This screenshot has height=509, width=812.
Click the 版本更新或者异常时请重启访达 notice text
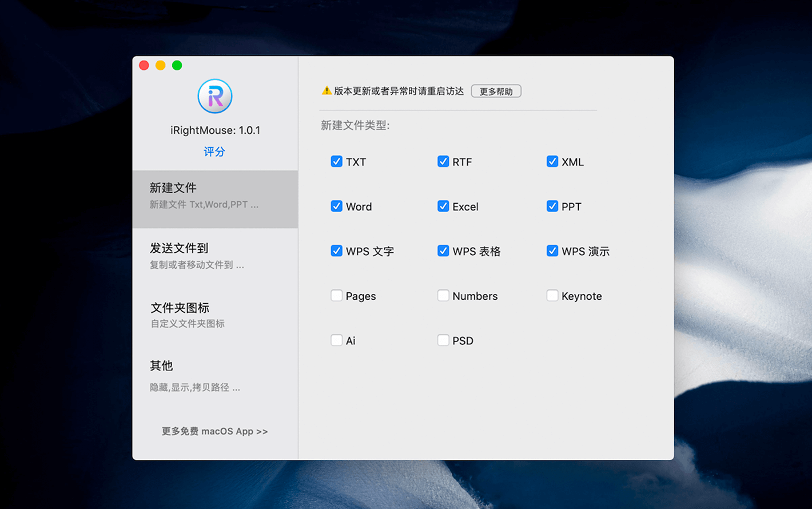tap(399, 91)
